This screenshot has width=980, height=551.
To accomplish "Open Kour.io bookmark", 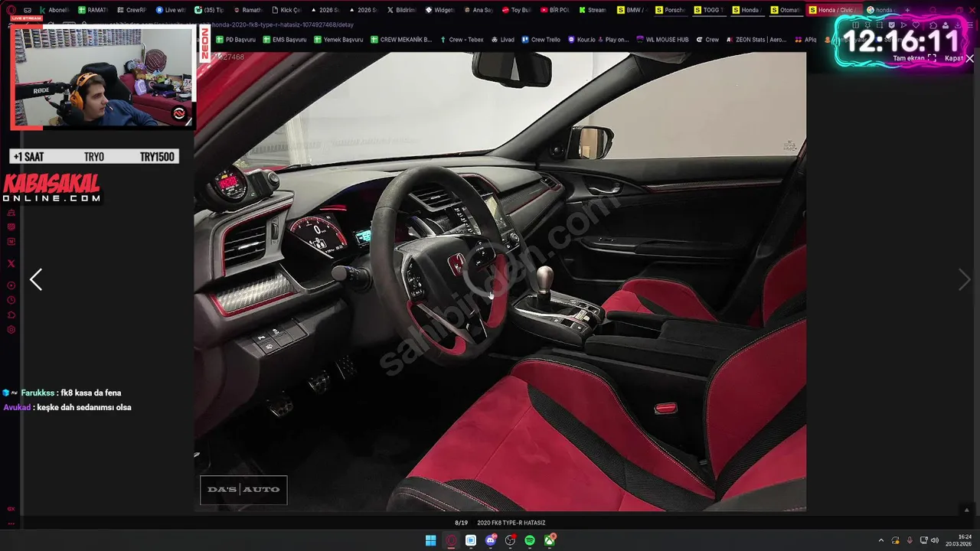I will click(582, 39).
